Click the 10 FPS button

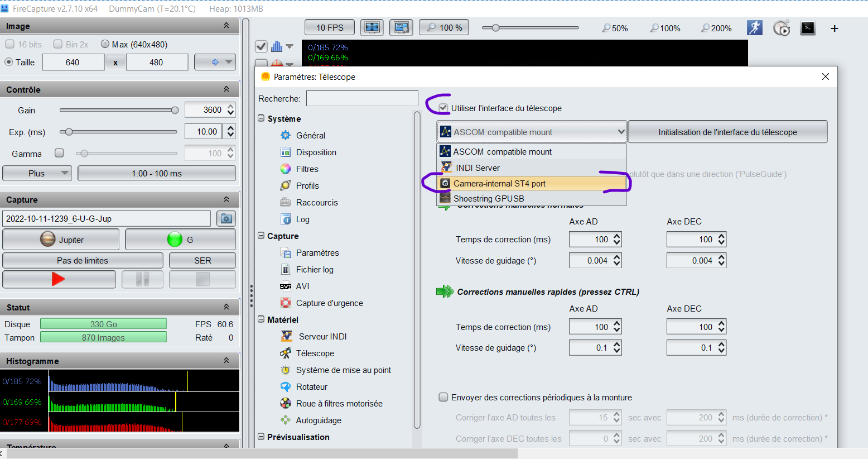[330, 27]
